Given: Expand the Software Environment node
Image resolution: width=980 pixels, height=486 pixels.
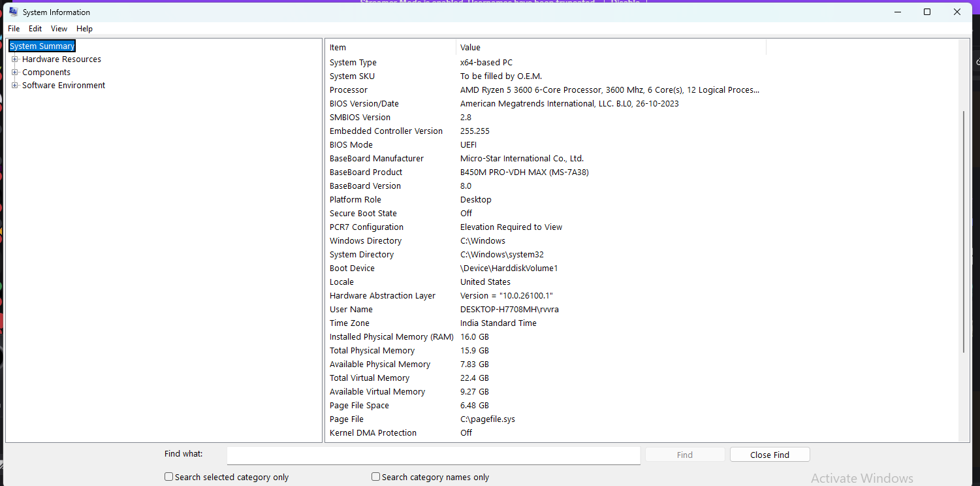Looking at the screenshot, I should 15,86.
